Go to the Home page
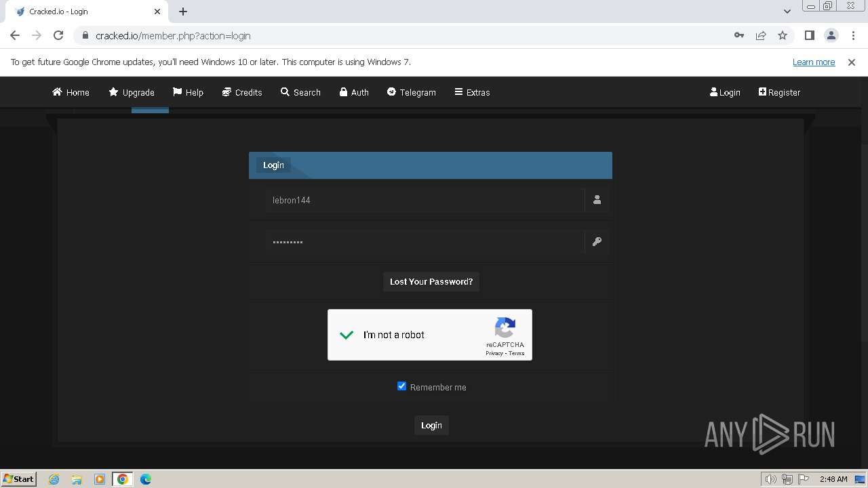This screenshot has width=868, height=488. [x=71, y=92]
